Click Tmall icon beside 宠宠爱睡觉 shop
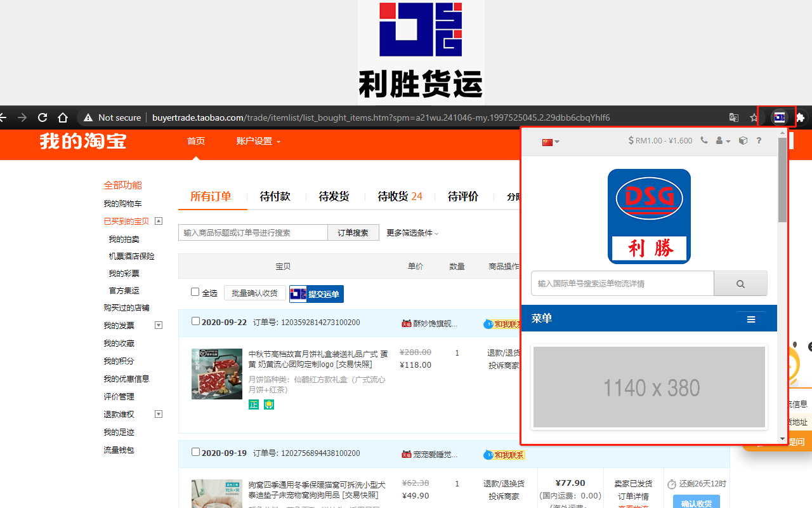Viewport: 812px width, 508px height. [x=407, y=454]
